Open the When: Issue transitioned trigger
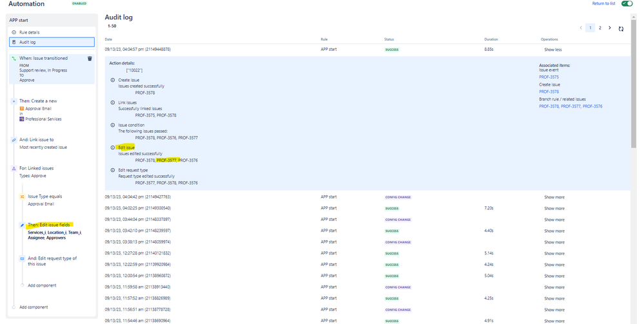The image size is (644, 324). click(52, 69)
